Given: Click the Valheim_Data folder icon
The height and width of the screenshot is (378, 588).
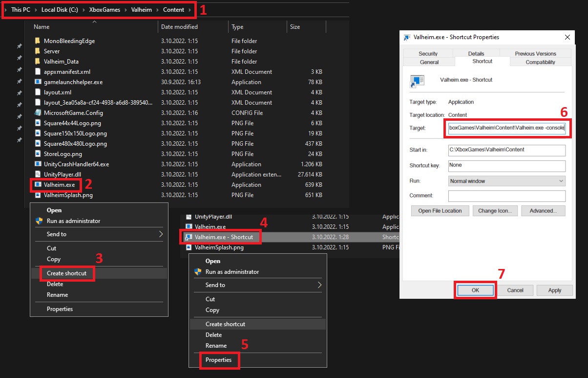Looking at the screenshot, I should pyautogui.click(x=38, y=62).
